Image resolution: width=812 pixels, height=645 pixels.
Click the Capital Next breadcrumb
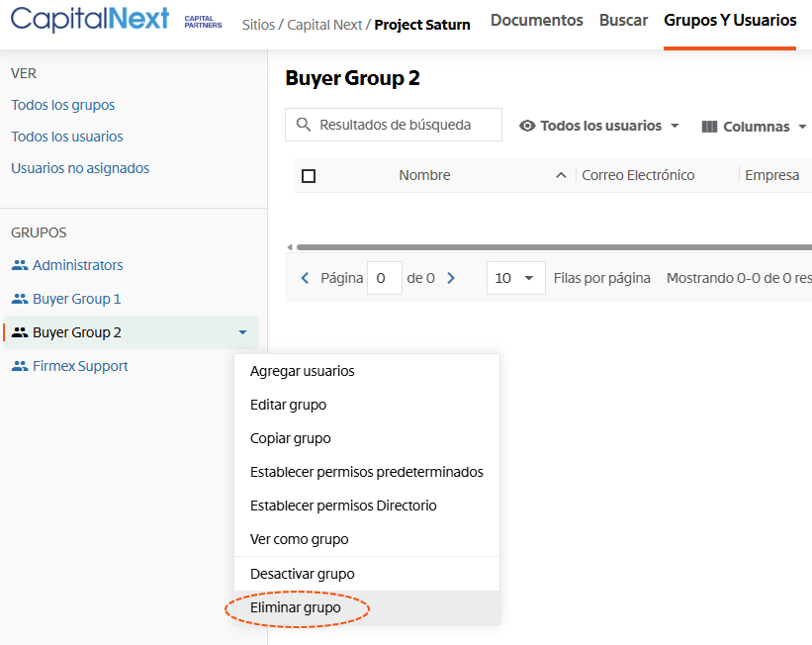[324, 25]
